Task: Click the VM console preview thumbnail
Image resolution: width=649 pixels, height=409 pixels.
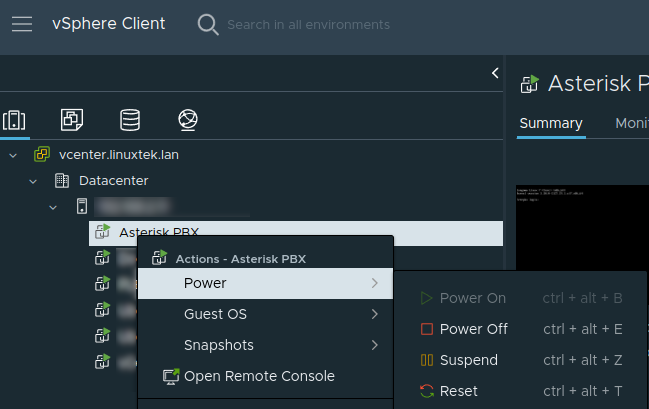Action: coord(582,228)
